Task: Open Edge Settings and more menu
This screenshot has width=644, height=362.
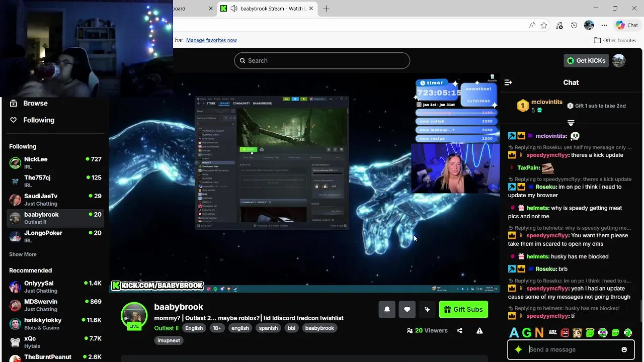Action: point(604,25)
